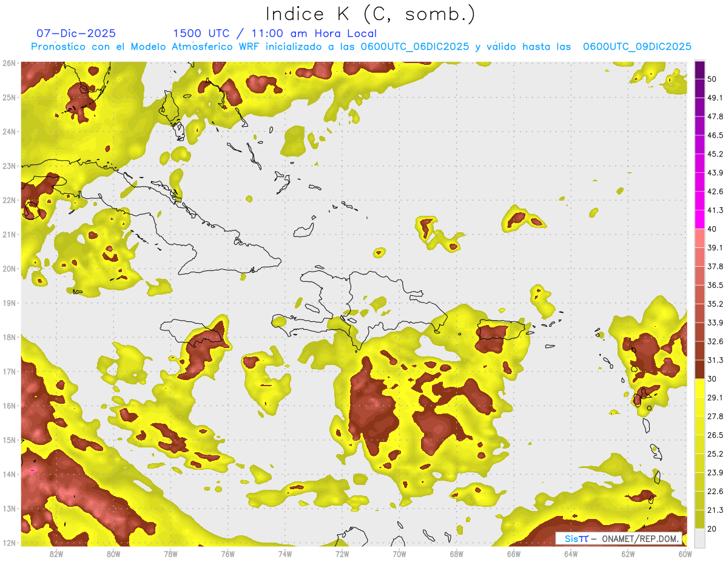Click the 17N latitude axis label
This screenshot has width=728, height=562.
(x=8, y=371)
